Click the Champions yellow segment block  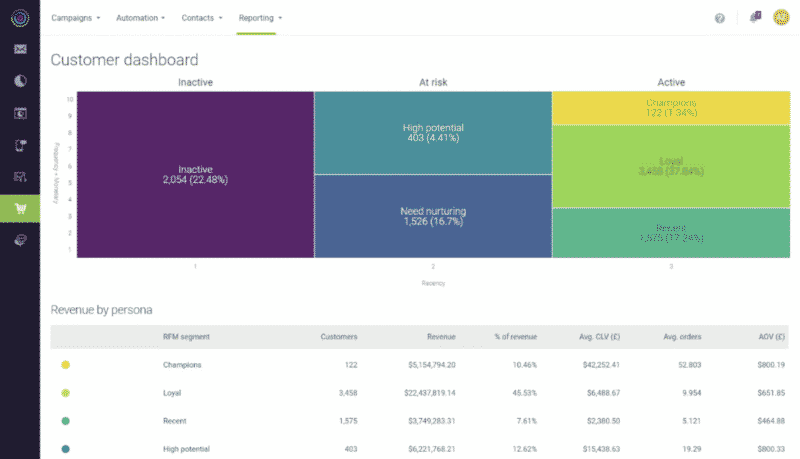tap(670, 108)
